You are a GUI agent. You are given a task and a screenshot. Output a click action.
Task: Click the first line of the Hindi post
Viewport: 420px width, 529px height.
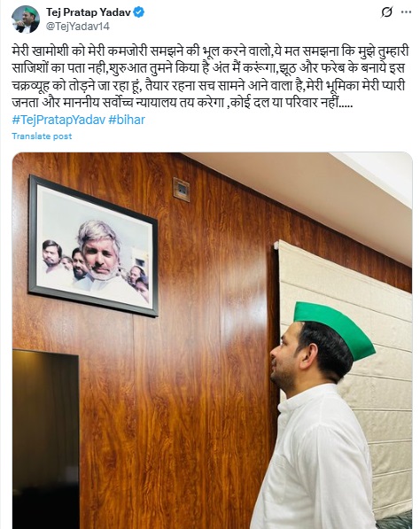pos(210,51)
